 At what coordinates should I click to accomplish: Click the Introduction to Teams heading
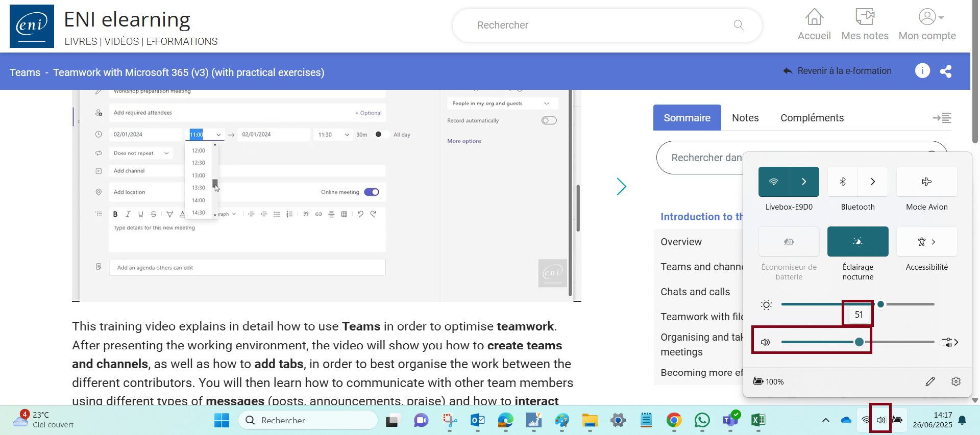(702, 217)
